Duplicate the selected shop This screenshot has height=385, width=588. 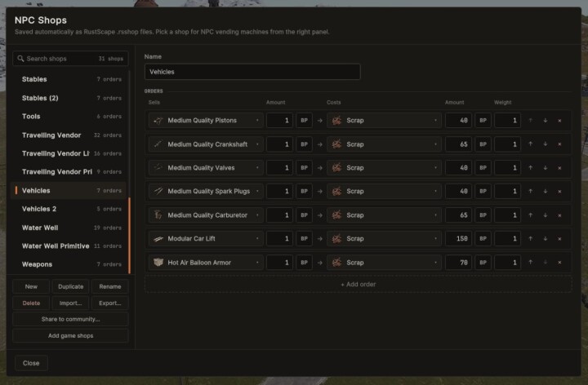[70, 286]
